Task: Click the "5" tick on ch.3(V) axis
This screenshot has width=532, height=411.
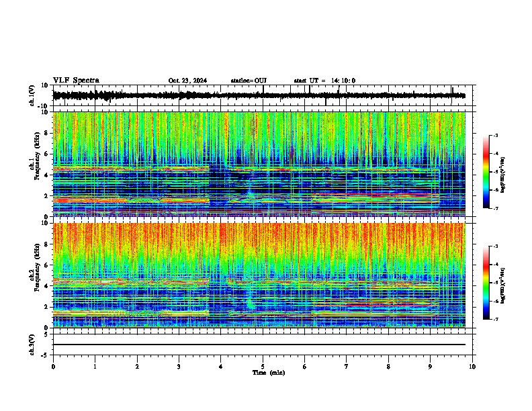Action: tap(47, 334)
